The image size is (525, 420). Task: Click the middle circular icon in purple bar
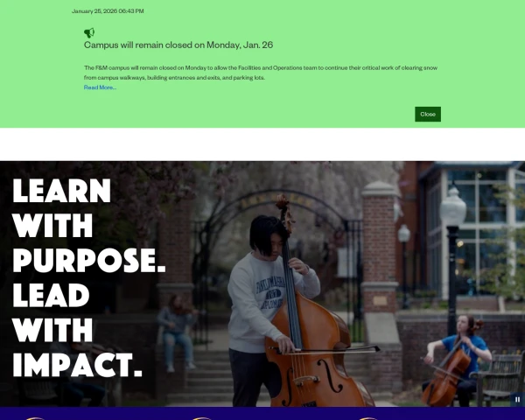coord(202,418)
